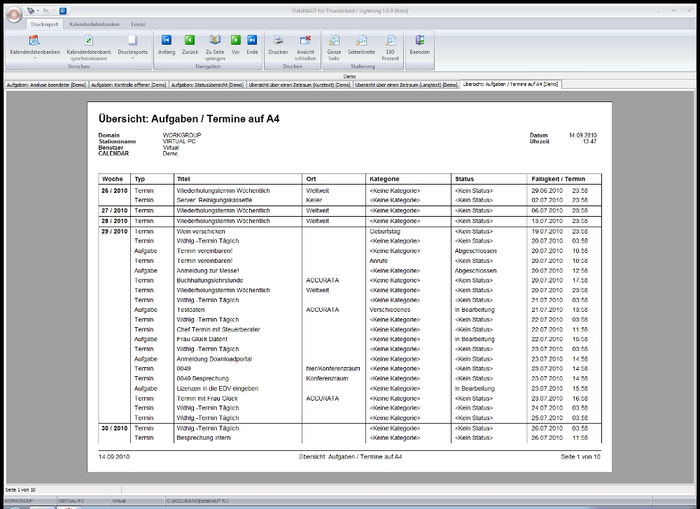Click category value Verschiedenes
This screenshot has height=509, width=700.
390,310
